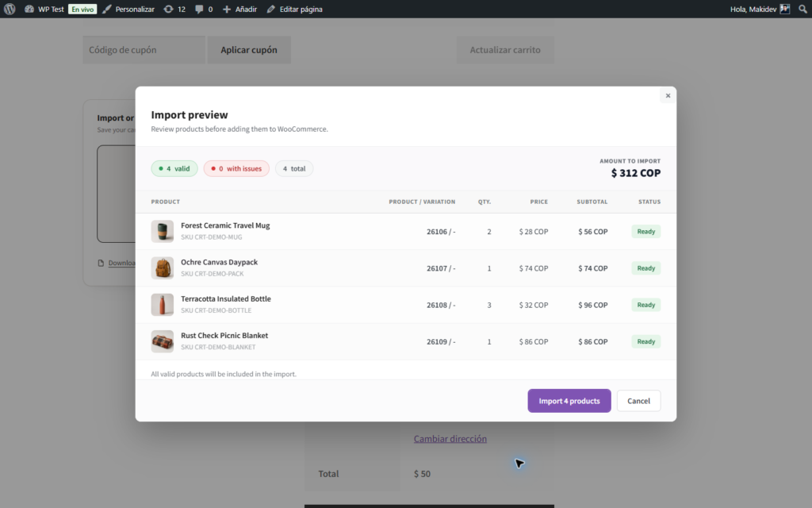This screenshot has width=812, height=508.
Task: Click the PRODUCT column header
Action: click(165, 202)
